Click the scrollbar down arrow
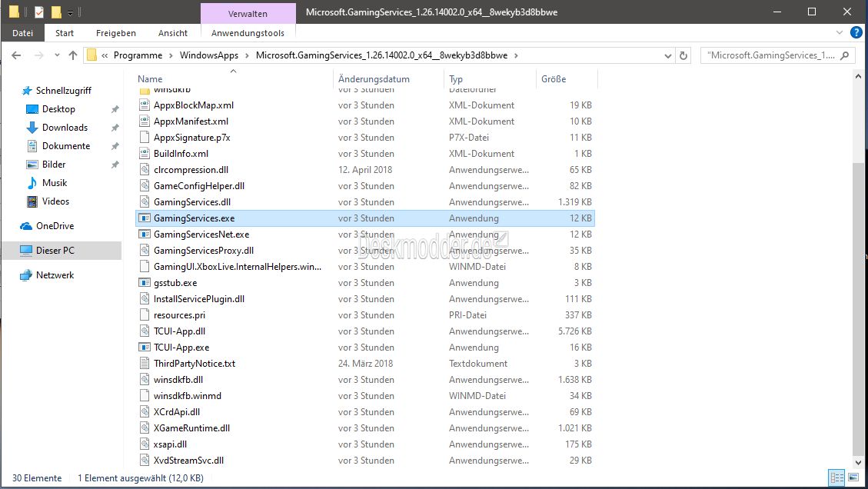The width and height of the screenshot is (868, 489). point(858,463)
